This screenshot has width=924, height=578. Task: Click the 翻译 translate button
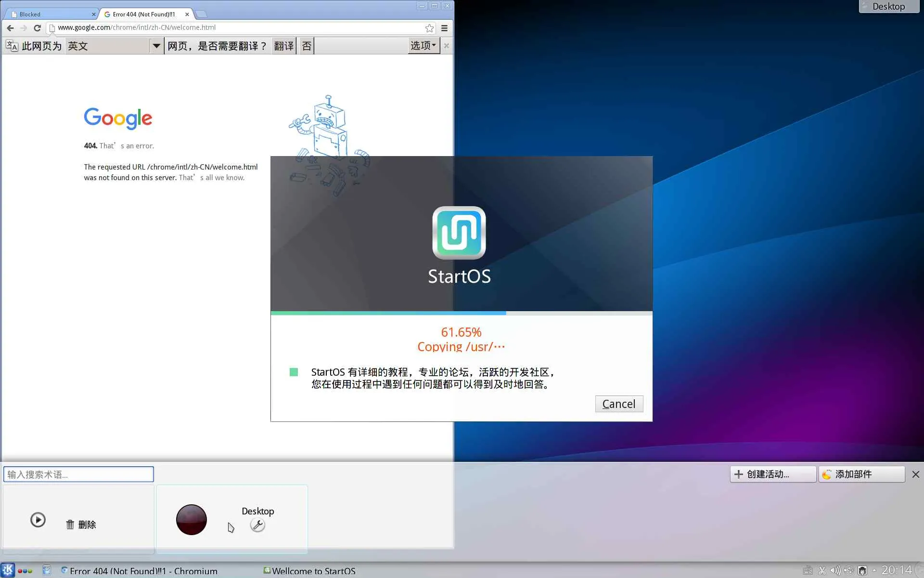click(283, 46)
